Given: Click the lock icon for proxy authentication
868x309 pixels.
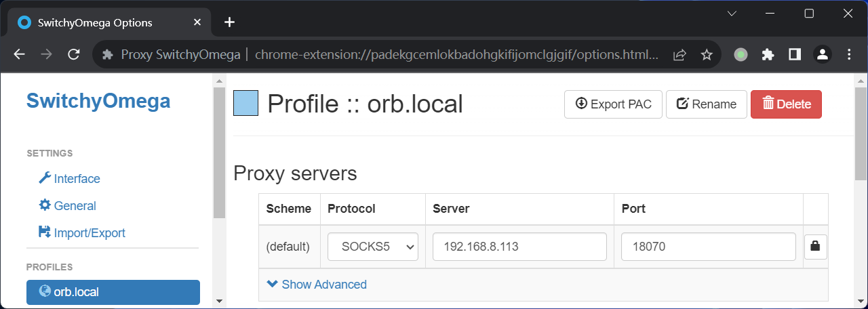Looking at the screenshot, I should 815,247.
